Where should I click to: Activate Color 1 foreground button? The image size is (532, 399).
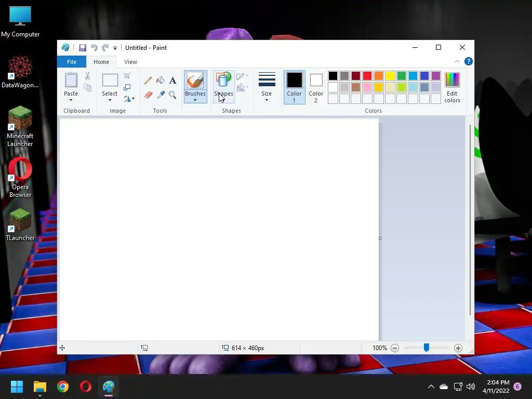pos(294,87)
